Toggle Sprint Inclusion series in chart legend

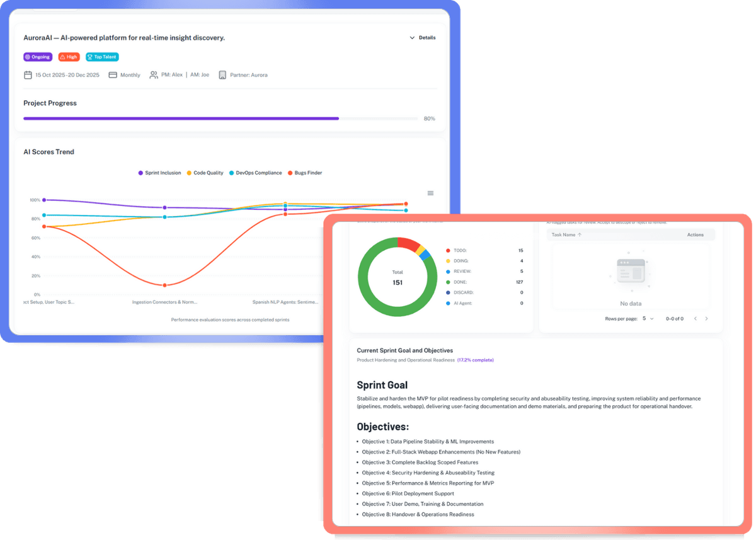click(160, 173)
